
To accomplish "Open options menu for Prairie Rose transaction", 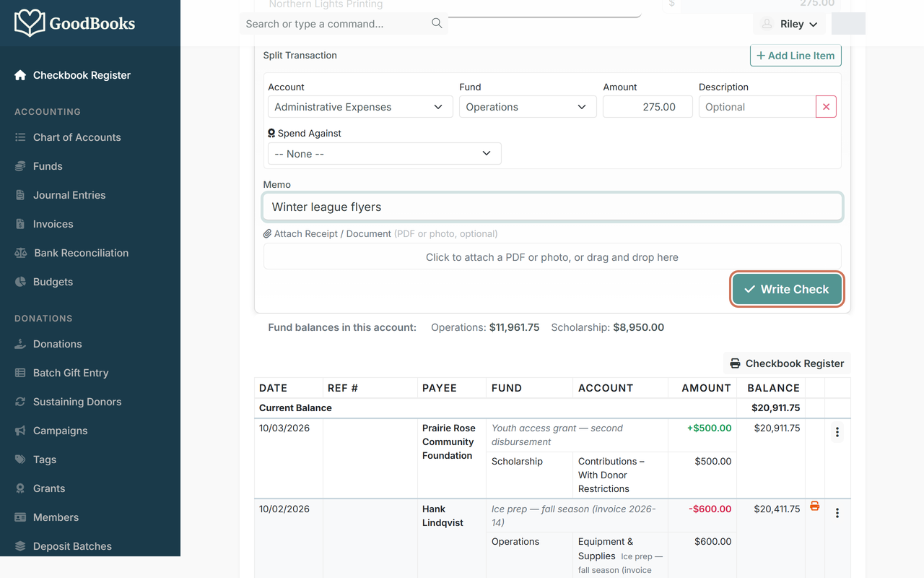I will (x=837, y=432).
